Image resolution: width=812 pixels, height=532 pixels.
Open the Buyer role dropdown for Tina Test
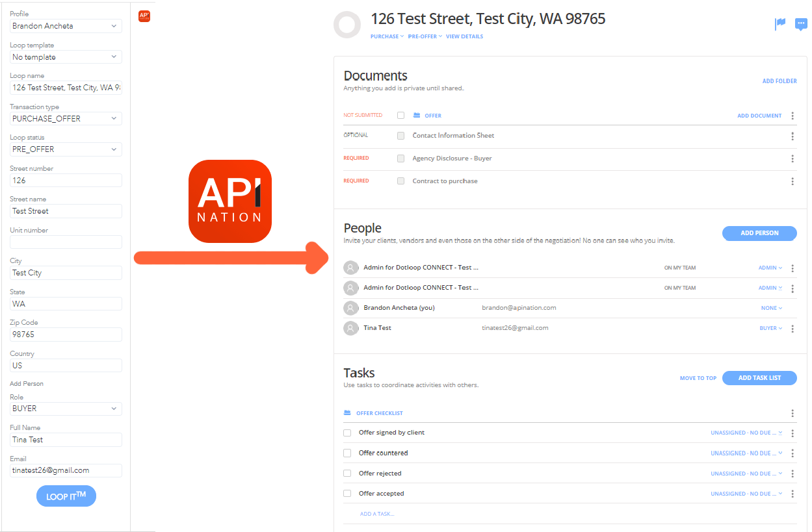pyautogui.click(x=771, y=329)
